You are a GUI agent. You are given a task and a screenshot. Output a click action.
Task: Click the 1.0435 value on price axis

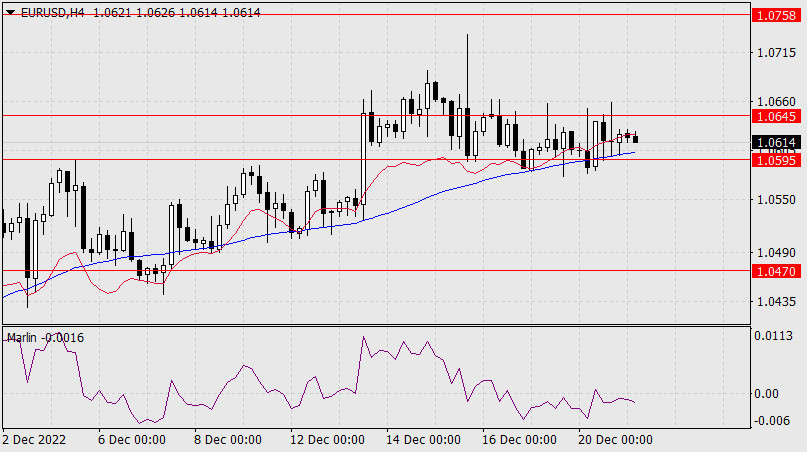tap(777, 301)
